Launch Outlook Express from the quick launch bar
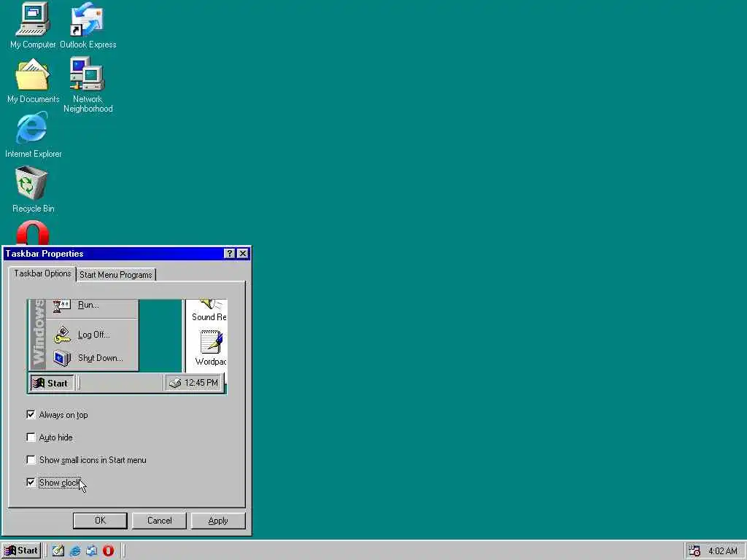This screenshot has width=747, height=560. [91, 551]
